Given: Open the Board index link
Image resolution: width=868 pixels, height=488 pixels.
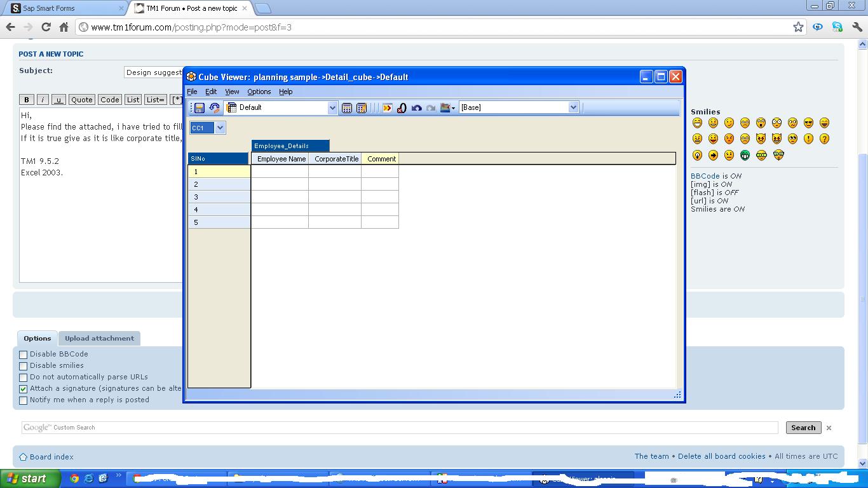Looking at the screenshot, I should click(51, 457).
